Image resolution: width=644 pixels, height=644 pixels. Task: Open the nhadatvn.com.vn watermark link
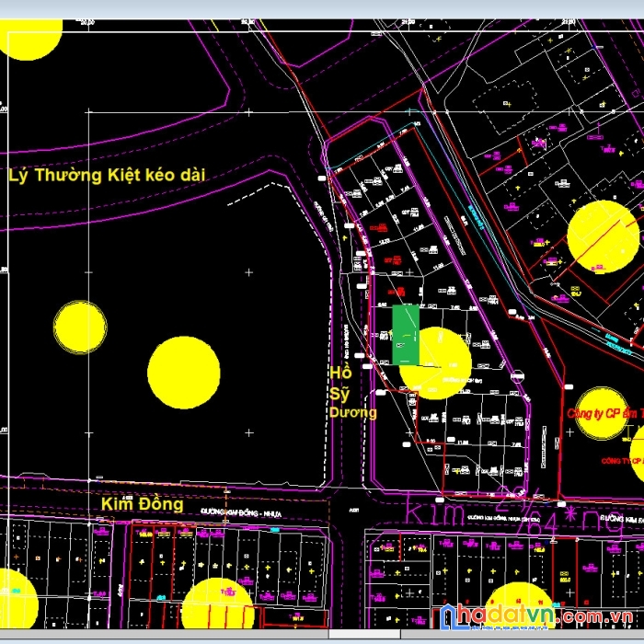(536, 616)
